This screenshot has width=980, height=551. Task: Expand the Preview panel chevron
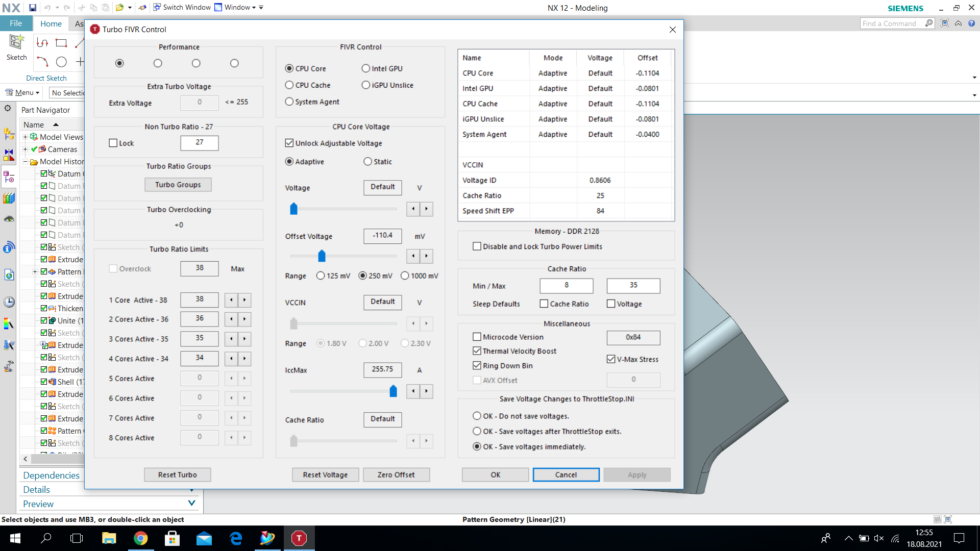(191, 504)
